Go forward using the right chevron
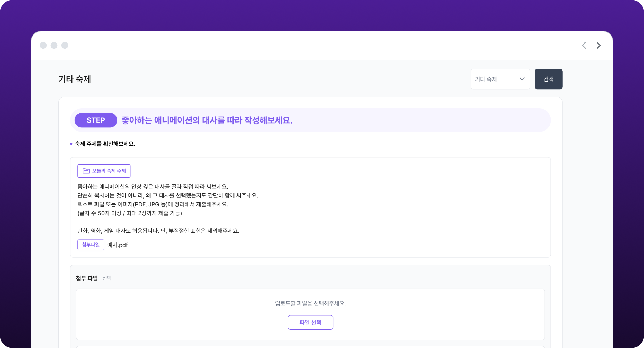 pyautogui.click(x=598, y=45)
